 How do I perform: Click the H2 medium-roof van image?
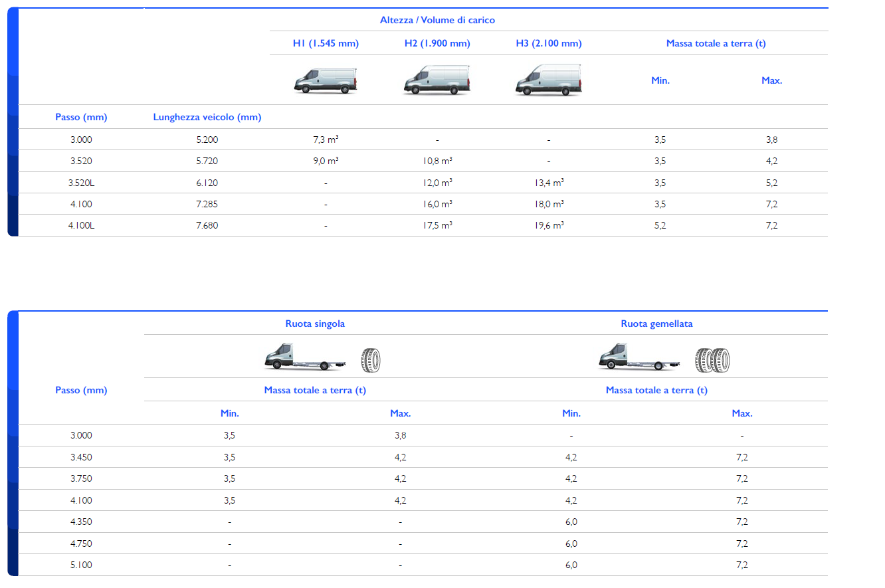[437, 80]
